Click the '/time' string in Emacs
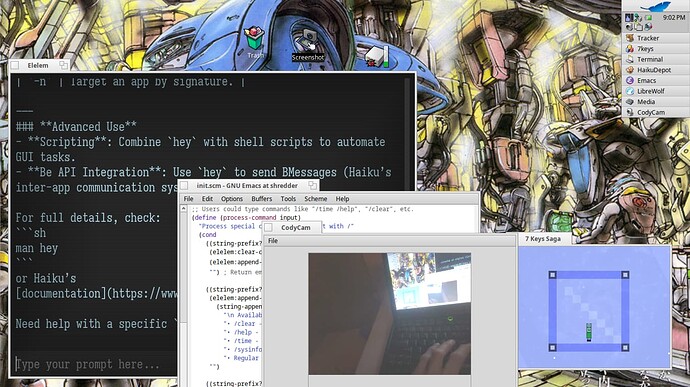The image size is (690, 387). point(243,341)
